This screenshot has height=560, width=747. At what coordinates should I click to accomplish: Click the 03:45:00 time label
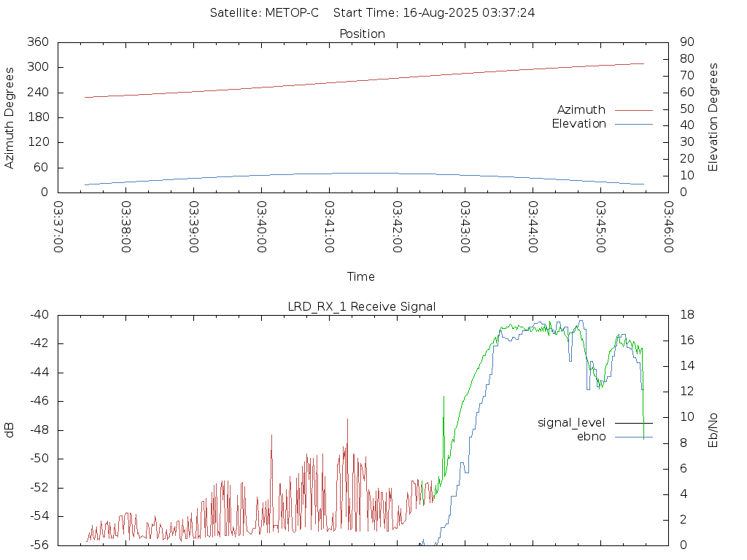click(601, 227)
